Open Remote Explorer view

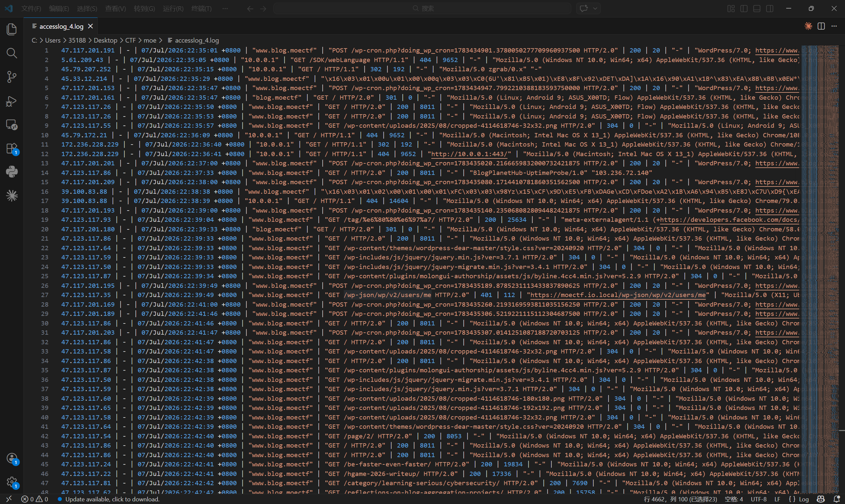[x=12, y=125]
